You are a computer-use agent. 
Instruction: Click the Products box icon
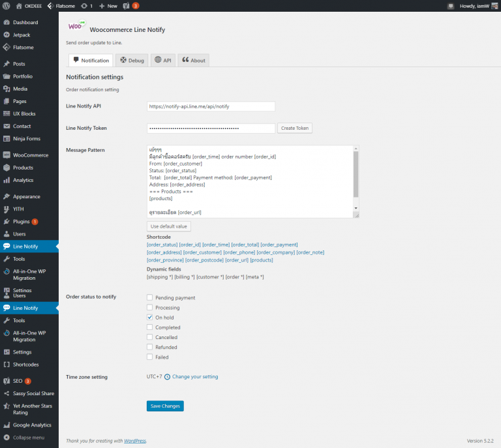[x=7, y=168]
